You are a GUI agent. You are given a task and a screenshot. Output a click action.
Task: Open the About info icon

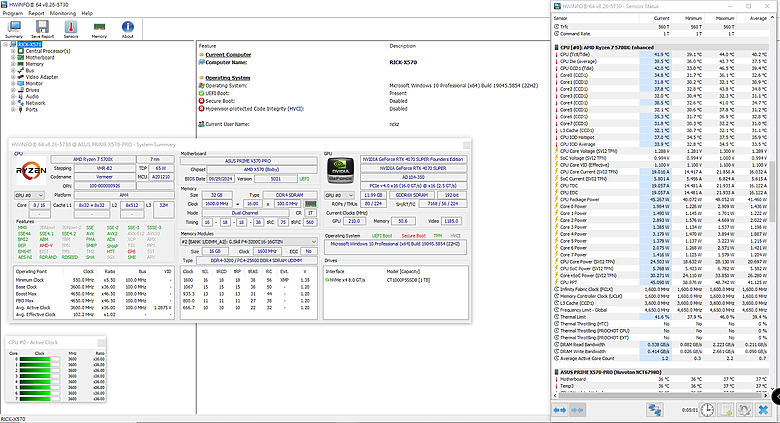[x=127, y=29]
